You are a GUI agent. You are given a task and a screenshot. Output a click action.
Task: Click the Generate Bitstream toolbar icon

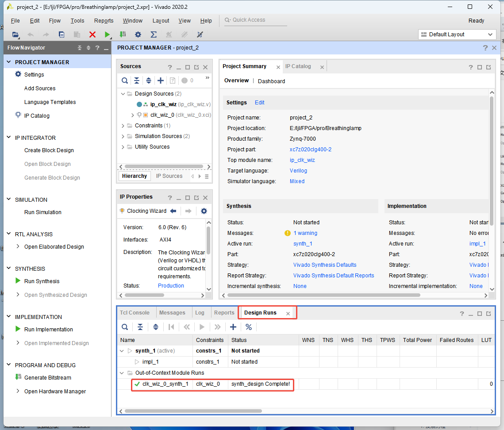[x=123, y=35]
